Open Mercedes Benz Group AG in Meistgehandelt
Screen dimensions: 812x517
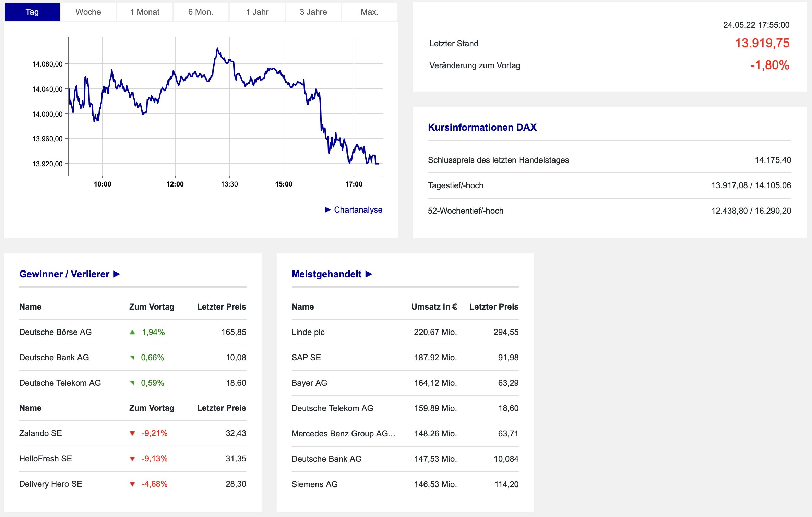click(x=344, y=434)
